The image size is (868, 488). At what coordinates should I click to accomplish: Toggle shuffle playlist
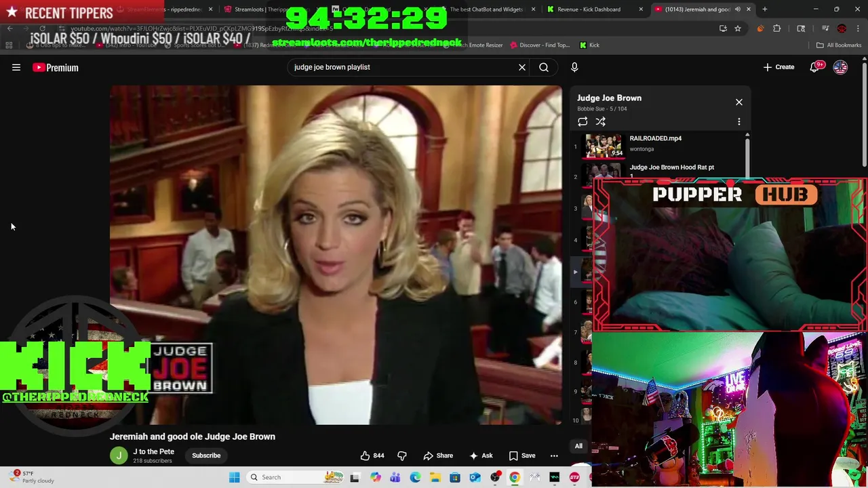pos(600,121)
